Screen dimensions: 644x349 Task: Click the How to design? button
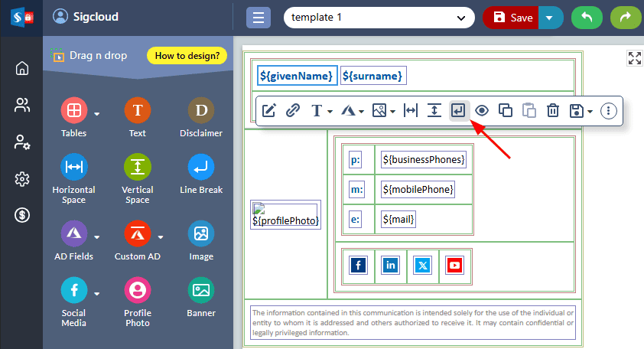(187, 55)
